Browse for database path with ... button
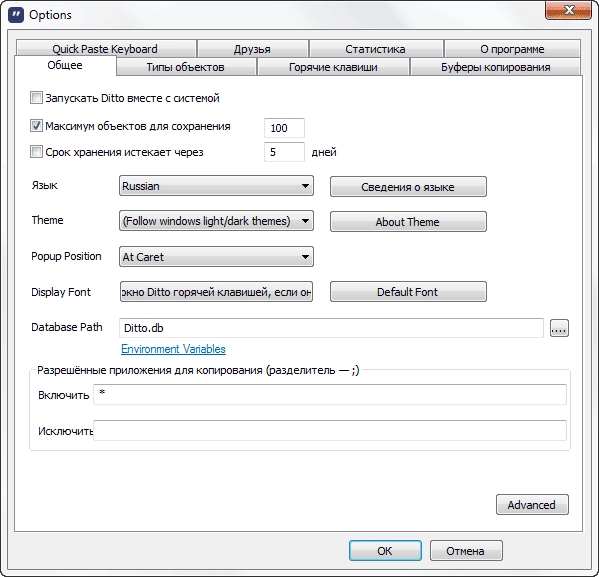599x577 pixels. tap(559, 328)
